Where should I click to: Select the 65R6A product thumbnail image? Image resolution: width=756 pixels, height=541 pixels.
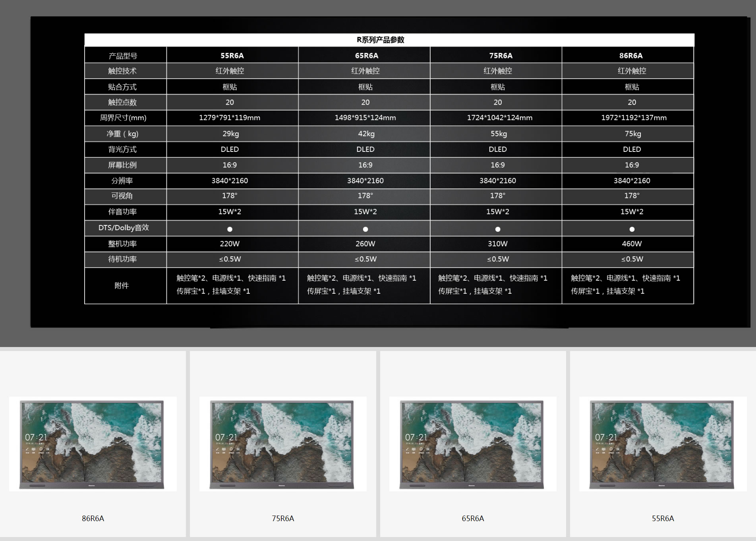[472, 444]
